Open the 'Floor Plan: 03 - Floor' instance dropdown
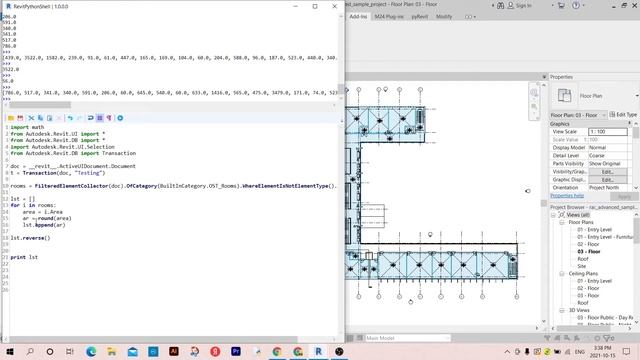 (x=578, y=115)
